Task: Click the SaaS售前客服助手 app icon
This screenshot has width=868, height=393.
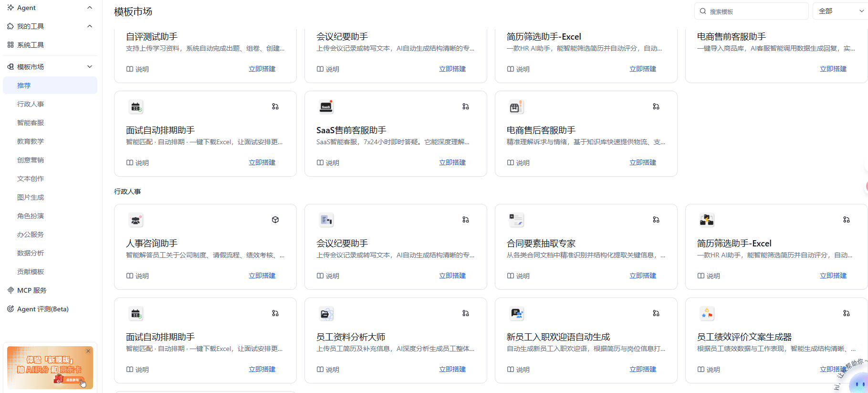Action: (326, 107)
